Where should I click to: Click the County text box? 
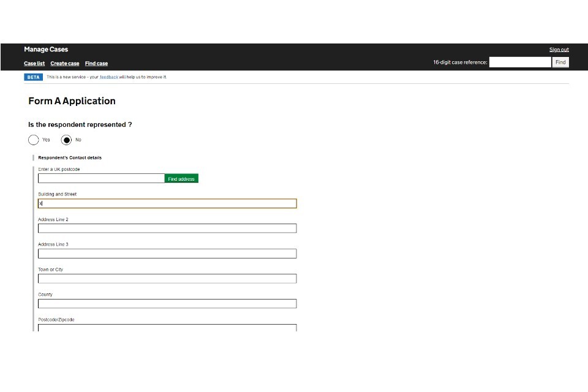click(167, 304)
